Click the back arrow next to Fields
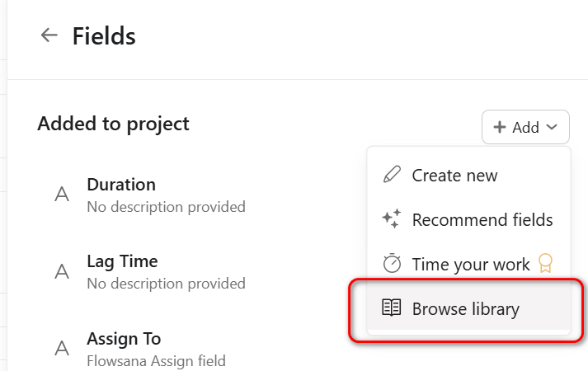Screen dimensions: 588x371 49,35
